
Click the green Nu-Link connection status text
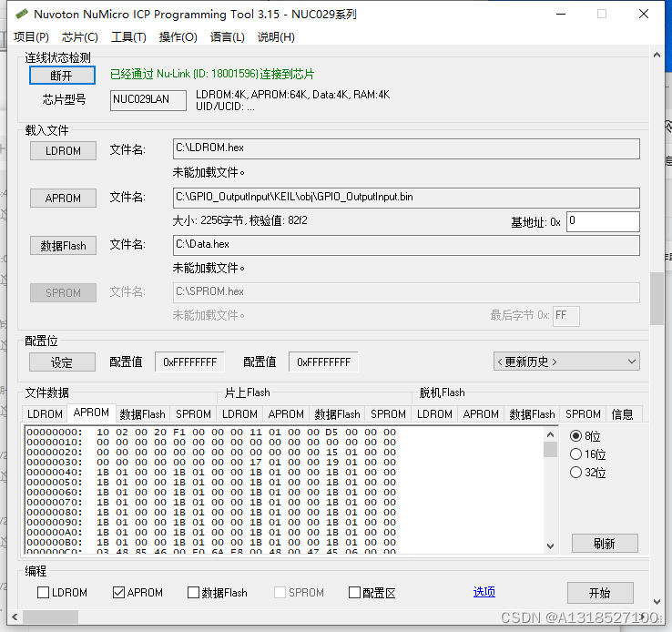point(212,74)
